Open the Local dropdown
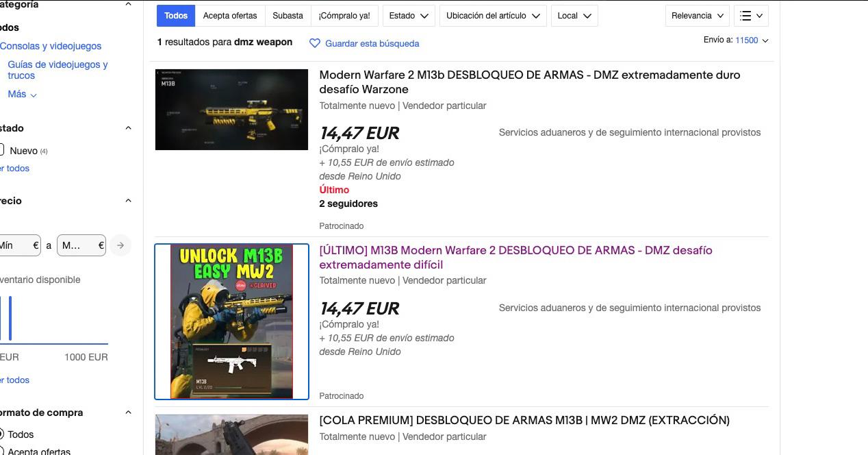The image size is (868, 455). point(574,16)
